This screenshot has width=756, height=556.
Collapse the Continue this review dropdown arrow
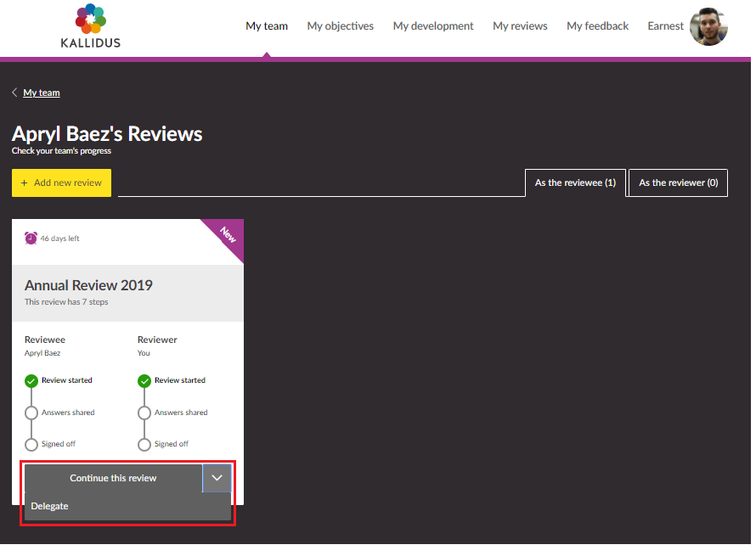[x=217, y=478]
